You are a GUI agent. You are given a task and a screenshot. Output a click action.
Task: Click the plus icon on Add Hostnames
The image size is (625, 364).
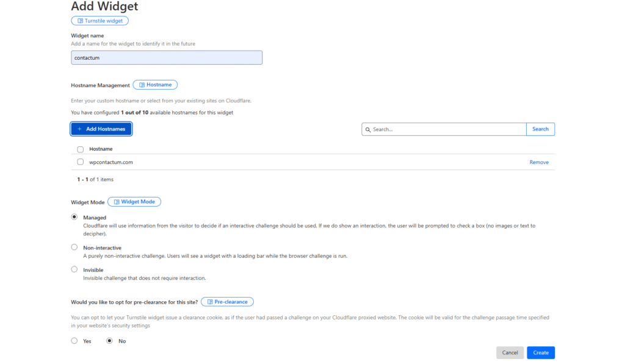tap(79, 129)
